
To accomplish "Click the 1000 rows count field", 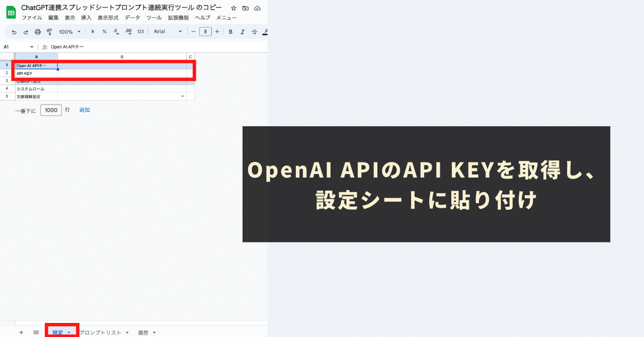I will tap(51, 109).
